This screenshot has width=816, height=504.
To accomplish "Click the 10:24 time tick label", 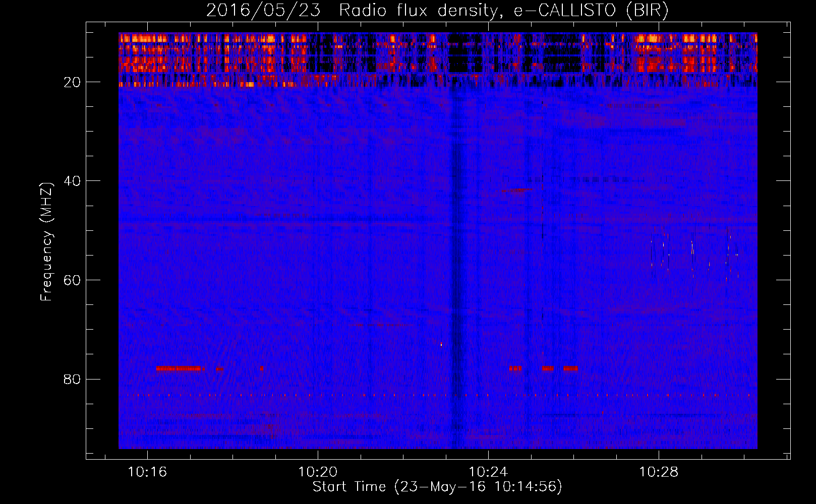I will point(488,472).
